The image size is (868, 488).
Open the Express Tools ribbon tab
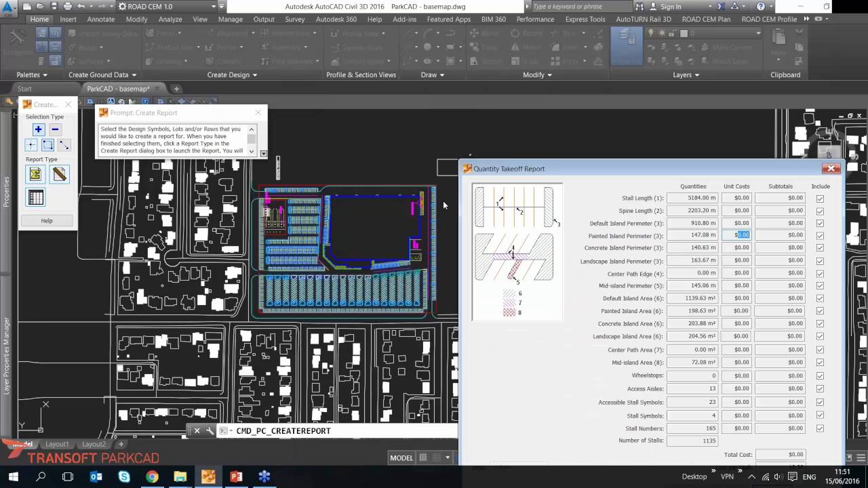[x=585, y=19]
